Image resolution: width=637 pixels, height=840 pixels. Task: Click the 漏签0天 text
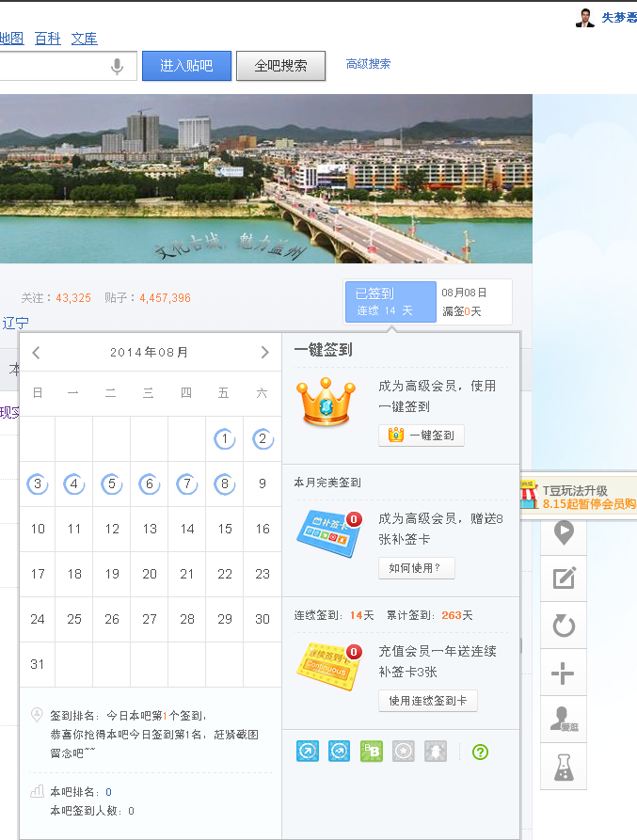coord(462,311)
